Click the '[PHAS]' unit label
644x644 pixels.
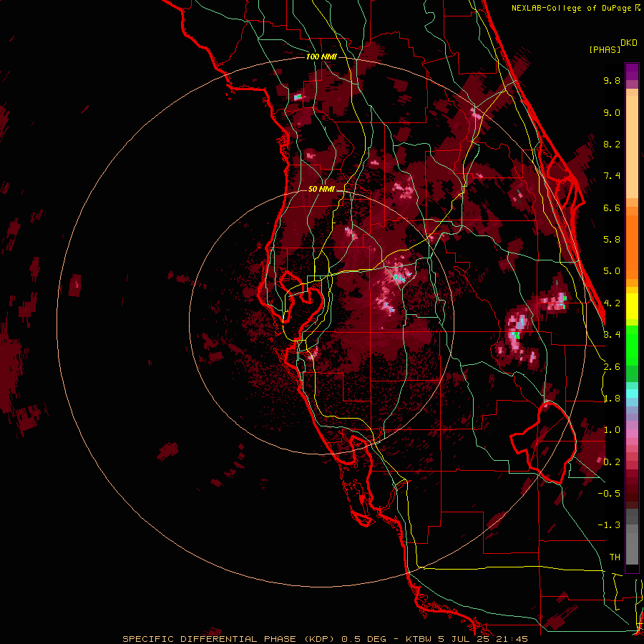(605, 49)
